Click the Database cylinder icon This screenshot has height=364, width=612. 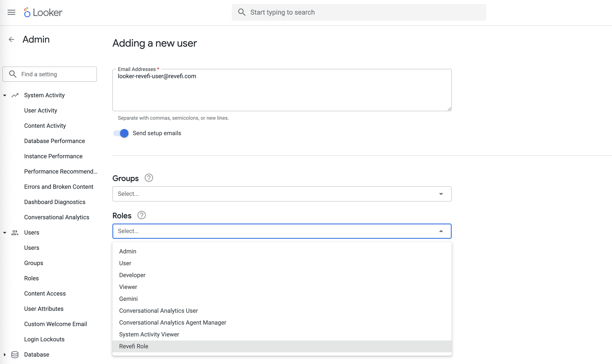tap(15, 354)
